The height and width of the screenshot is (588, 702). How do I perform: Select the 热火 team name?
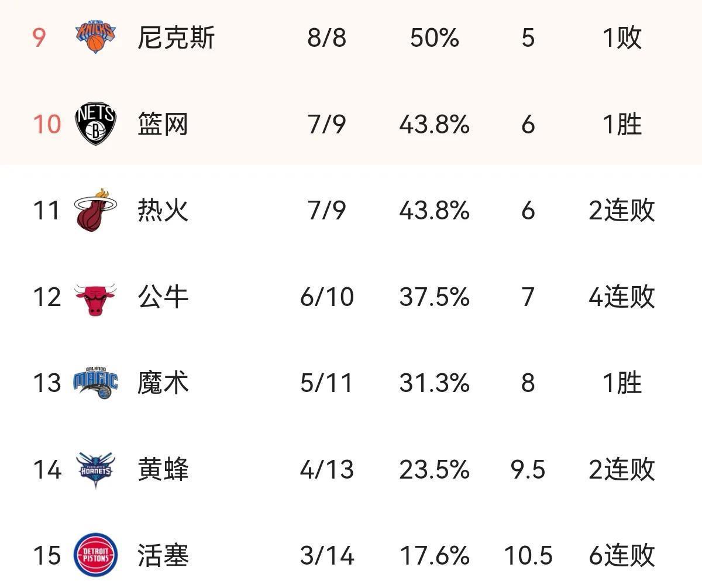pos(163,211)
